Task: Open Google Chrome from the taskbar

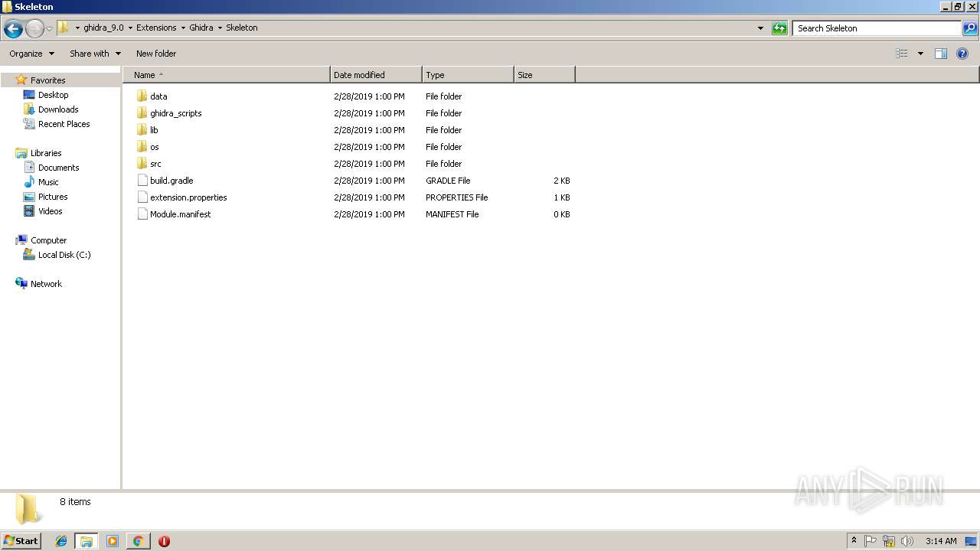Action: tap(138, 541)
